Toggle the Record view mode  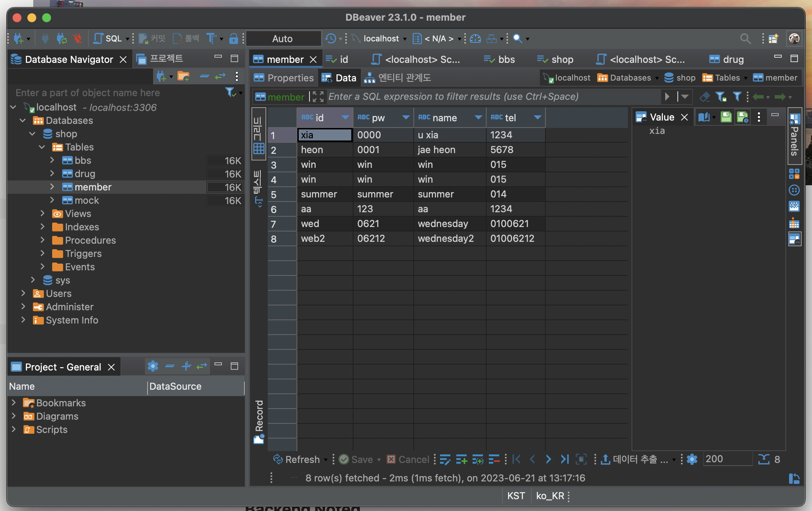259,422
